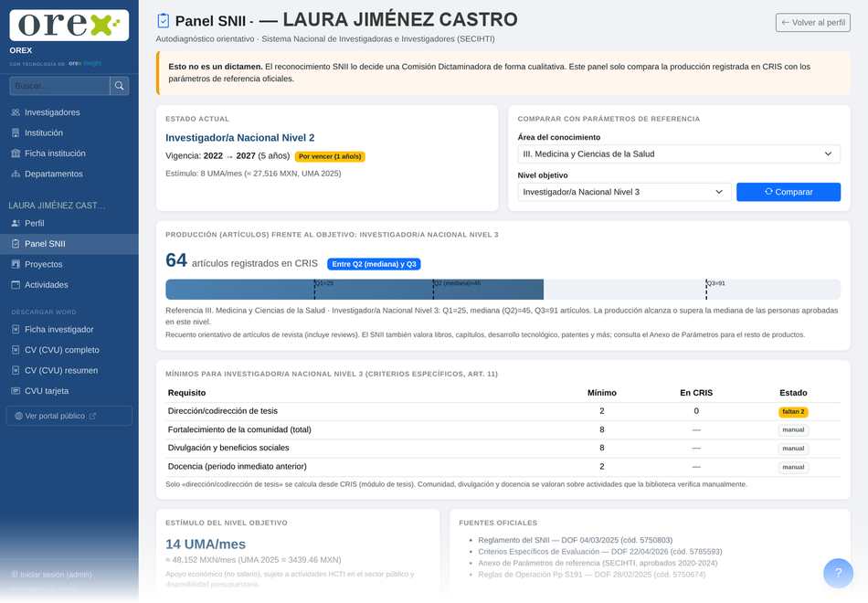Click the Proyectos icon
The width and height of the screenshot is (868, 603).
click(16, 264)
